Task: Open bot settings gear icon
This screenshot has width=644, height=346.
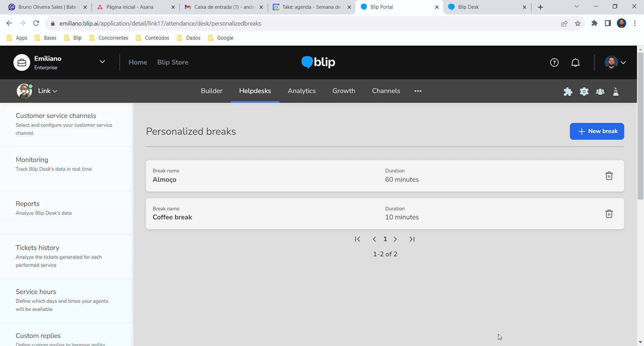Action: [x=584, y=92]
